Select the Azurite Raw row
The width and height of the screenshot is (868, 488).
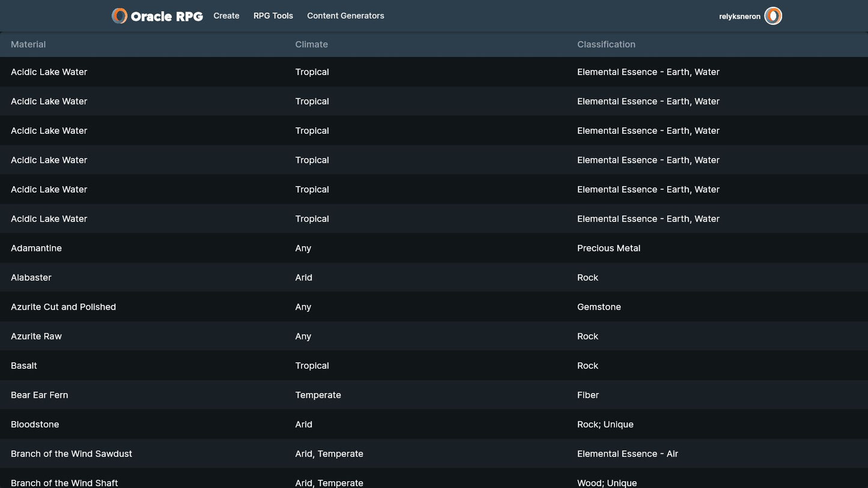coord(36,337)
